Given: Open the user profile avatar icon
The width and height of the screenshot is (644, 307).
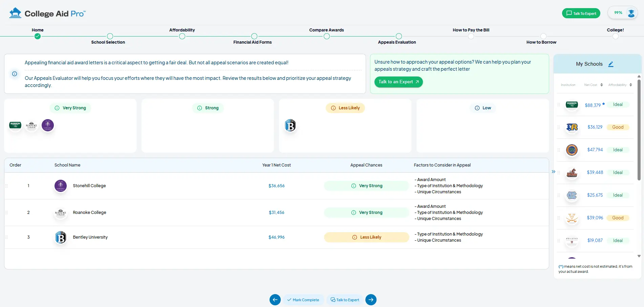Looking at the screenshot, I should (631, 13).
